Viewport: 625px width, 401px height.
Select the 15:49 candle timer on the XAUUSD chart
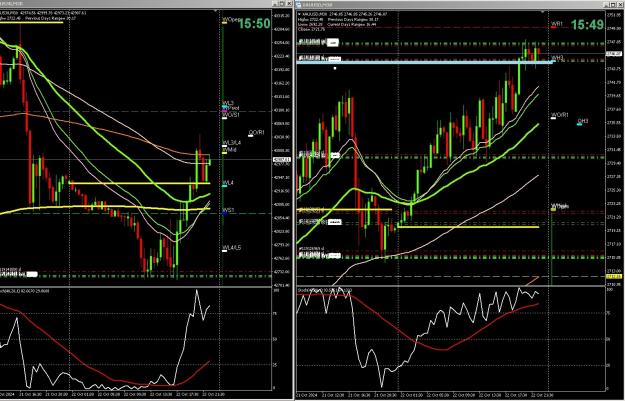coord(587,25)
